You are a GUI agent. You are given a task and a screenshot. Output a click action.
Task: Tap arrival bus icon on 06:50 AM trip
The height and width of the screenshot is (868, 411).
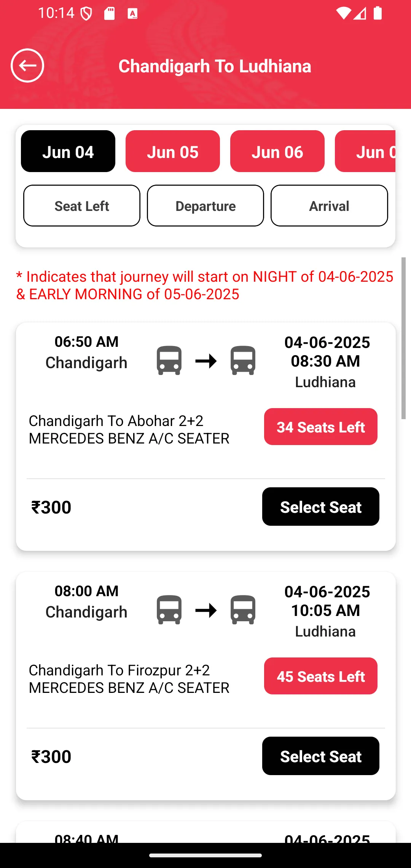(x=243, y=360)
